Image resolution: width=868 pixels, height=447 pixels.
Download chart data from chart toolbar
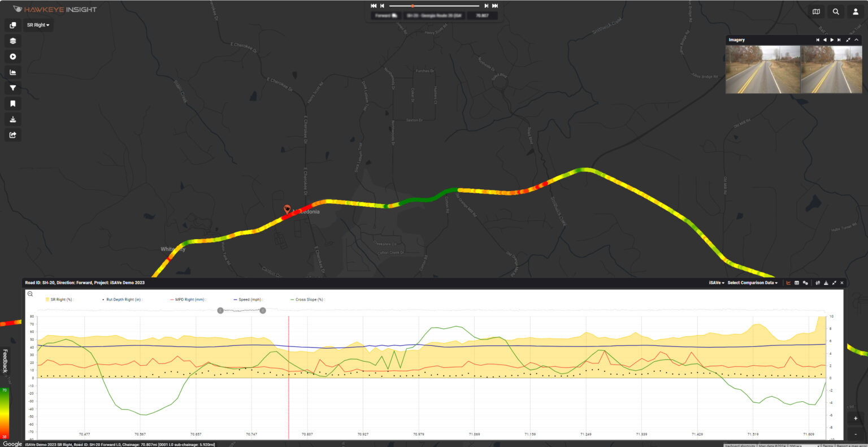click(x=826, y=283)
